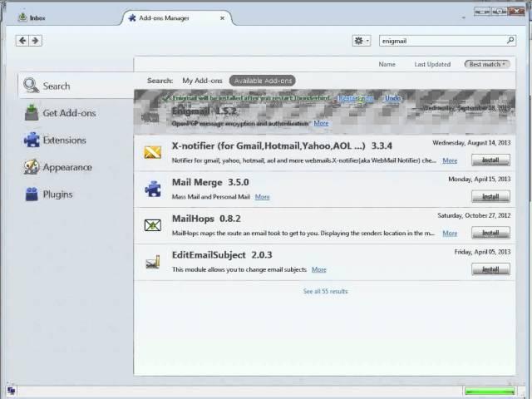Select the EditEmailSubject 2.0.3 title

(x=222, y=255)
